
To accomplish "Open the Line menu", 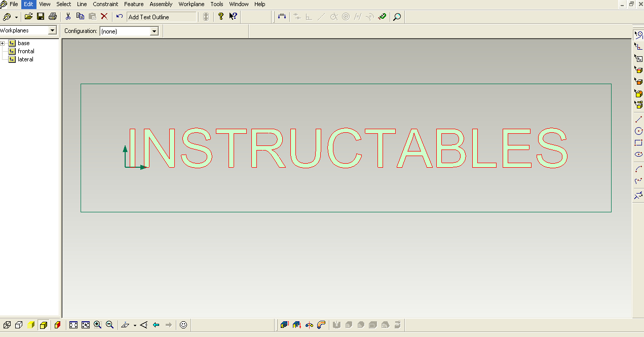I will (x=82, y=4).
